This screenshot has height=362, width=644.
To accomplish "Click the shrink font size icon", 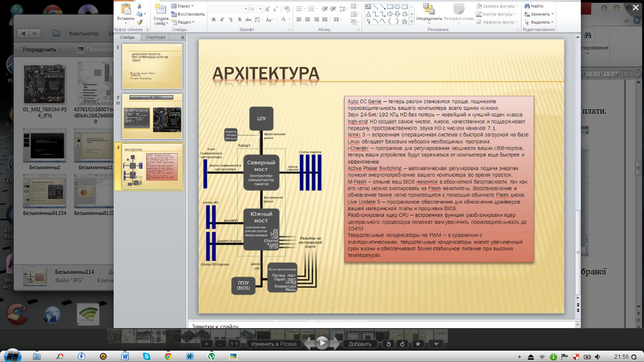I will tap(275, 9).
